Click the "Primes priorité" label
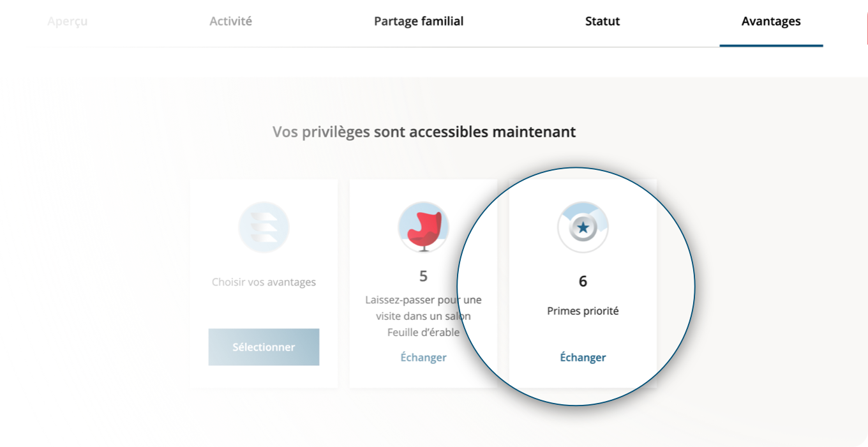The image size is (868, 447). tap(583, 311)
